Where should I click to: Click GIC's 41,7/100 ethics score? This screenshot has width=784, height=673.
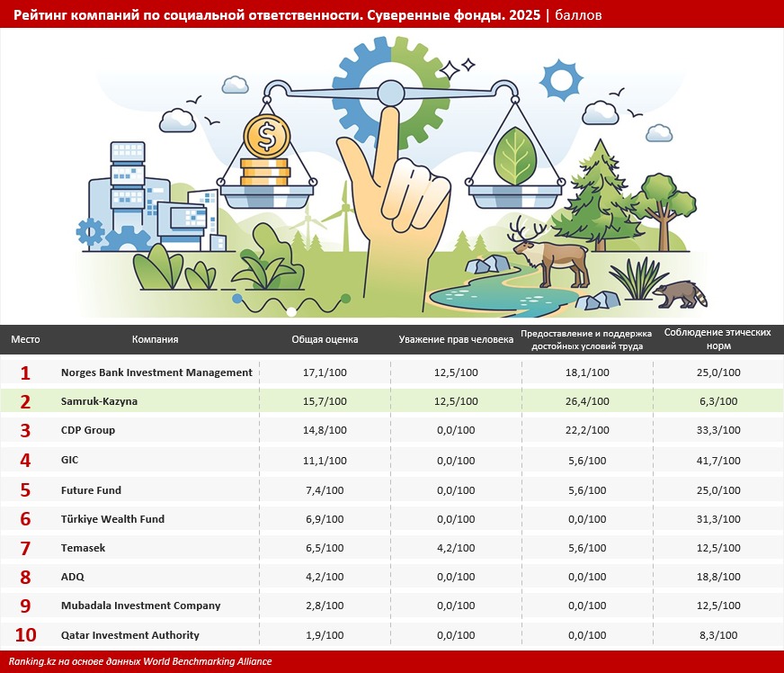(x=717, y=461)
